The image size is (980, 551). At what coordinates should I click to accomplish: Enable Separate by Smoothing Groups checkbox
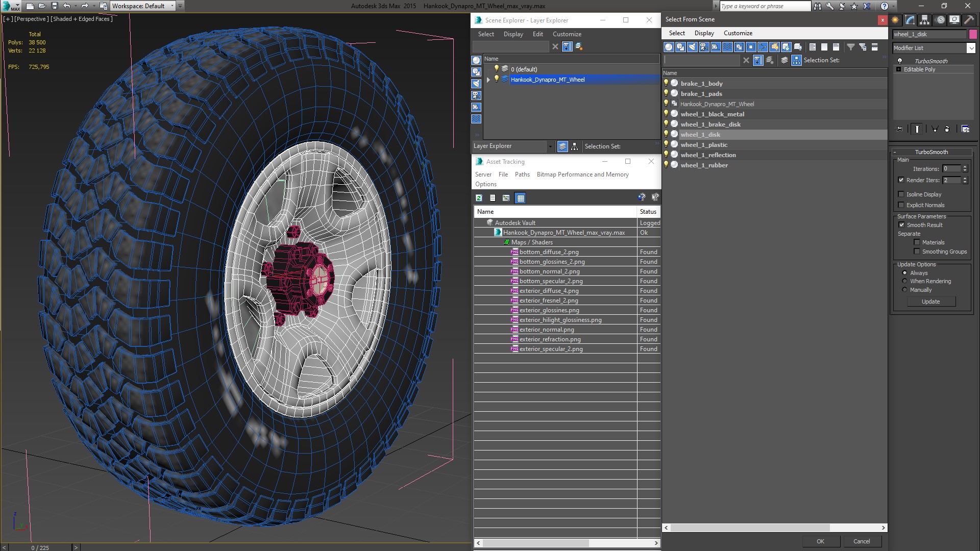[917, 252]
